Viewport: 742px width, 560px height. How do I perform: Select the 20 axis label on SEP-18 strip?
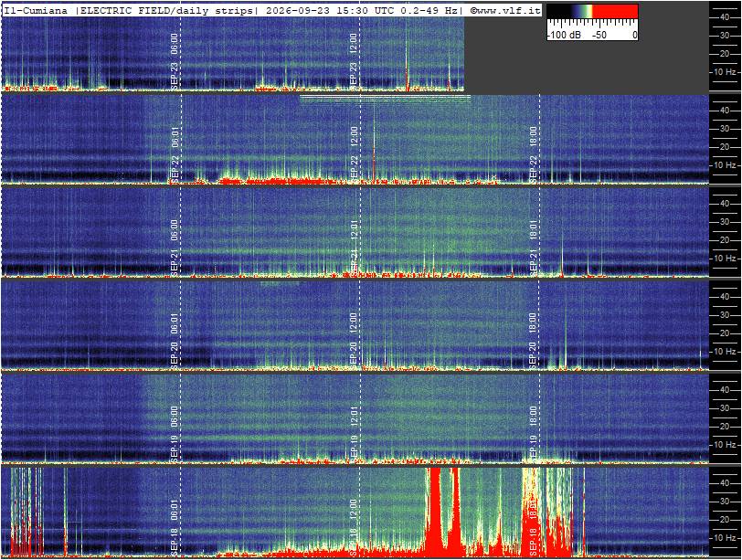click(725, 520)
